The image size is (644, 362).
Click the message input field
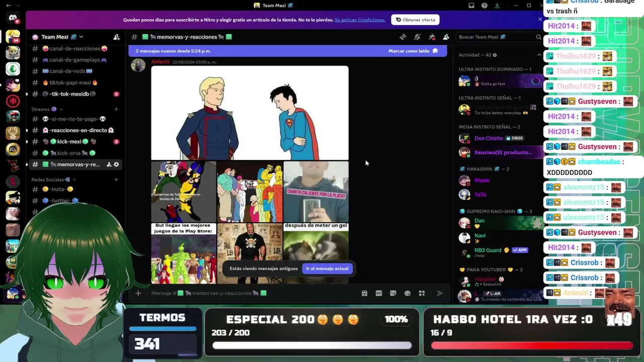[x=252, y=293]
